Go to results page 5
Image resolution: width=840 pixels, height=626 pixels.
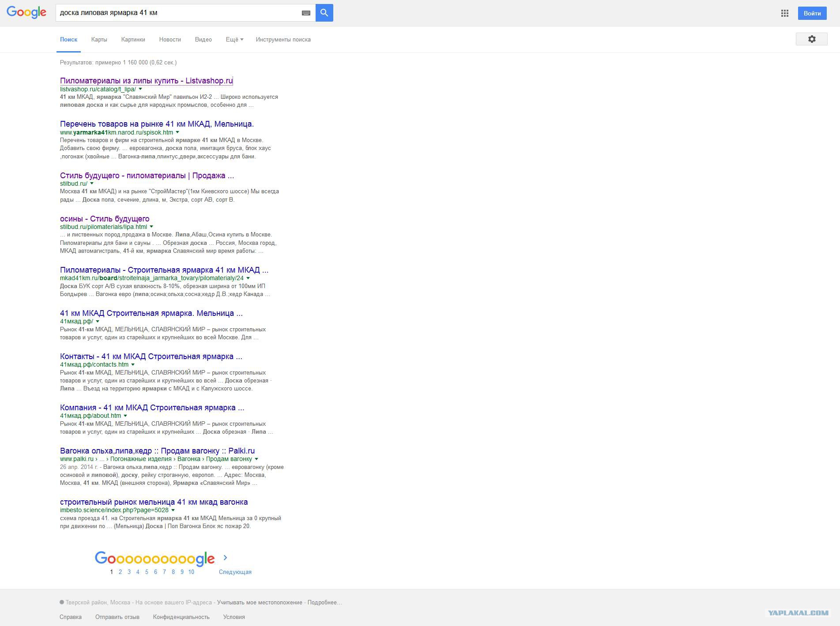(x=147, y=572)
